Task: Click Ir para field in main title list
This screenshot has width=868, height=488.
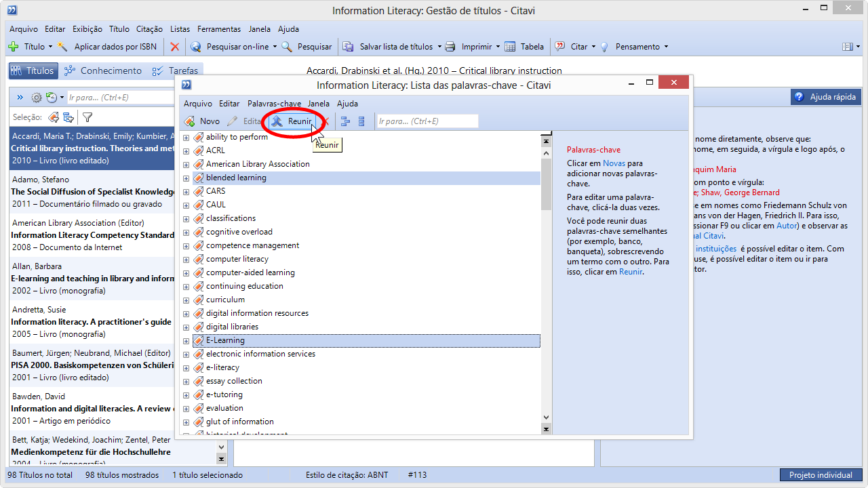Action: (x=121, y=98)
